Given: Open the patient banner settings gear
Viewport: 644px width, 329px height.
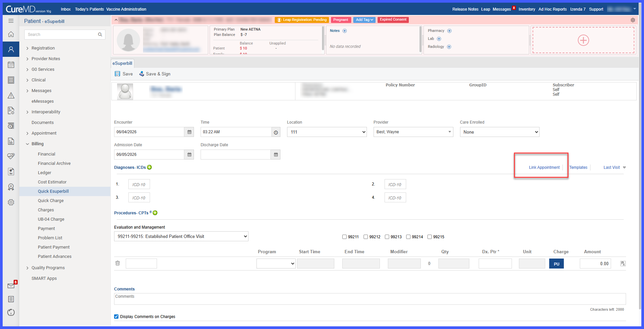Looking at the screenshot, I should 633,20.
